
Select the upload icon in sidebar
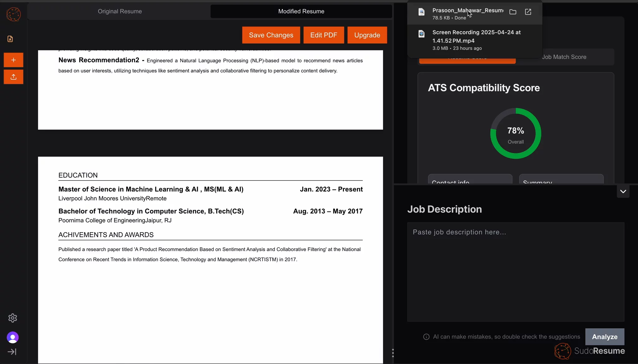[x=13, y=77]
